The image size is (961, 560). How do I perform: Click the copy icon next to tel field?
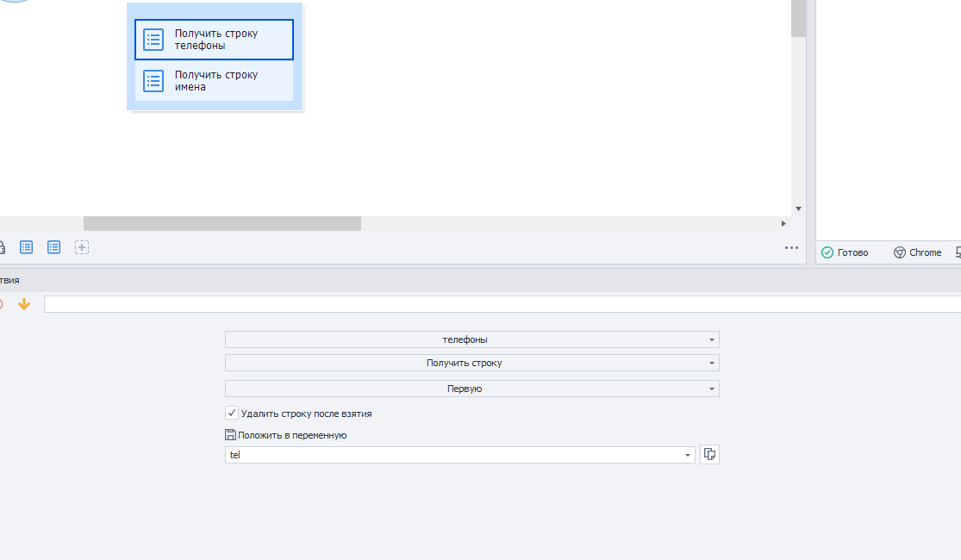[x=709, y=455]
